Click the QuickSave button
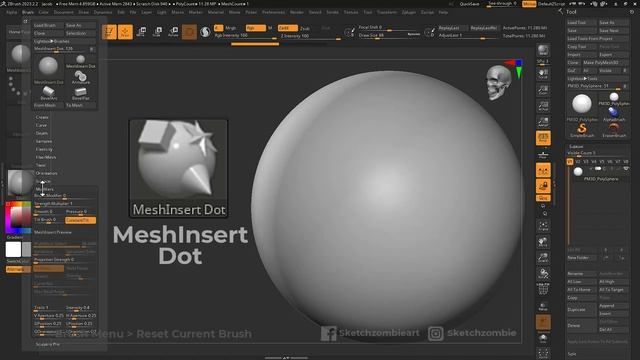The height and width of the screenshot is (360, 640). (x=469, y=4)
